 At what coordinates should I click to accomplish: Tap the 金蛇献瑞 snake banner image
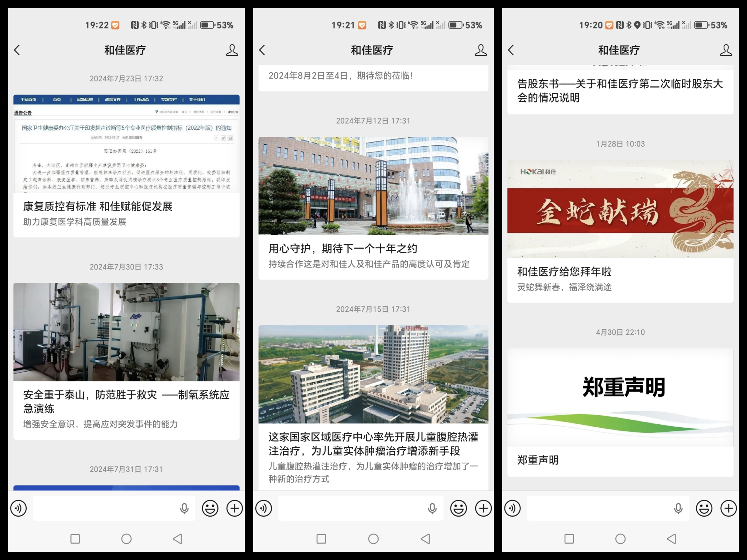click(x=620, y=210)
